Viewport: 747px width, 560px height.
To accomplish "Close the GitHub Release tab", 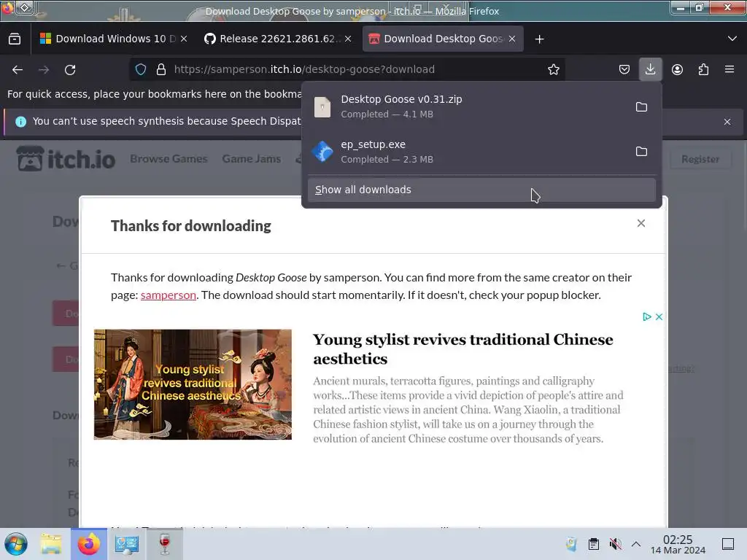I will [x=348, y=39].
